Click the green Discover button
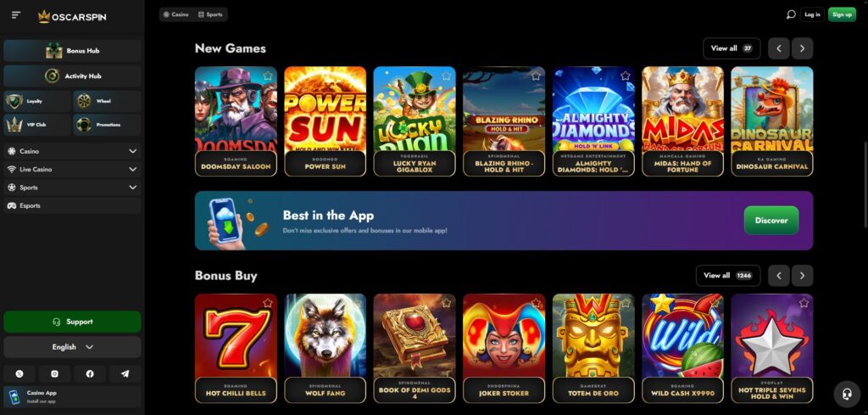This screenshot has width=868, height=415. (771, 221)
